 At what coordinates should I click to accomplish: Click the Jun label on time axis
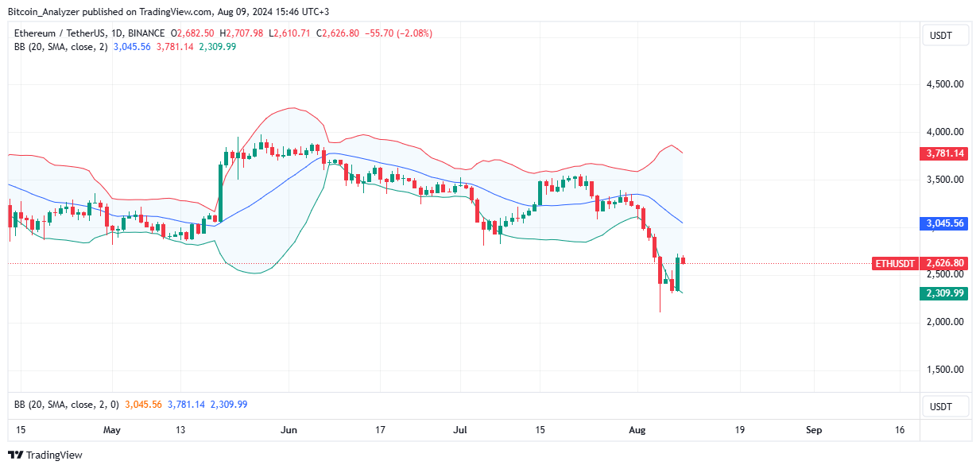pos(289,430)
